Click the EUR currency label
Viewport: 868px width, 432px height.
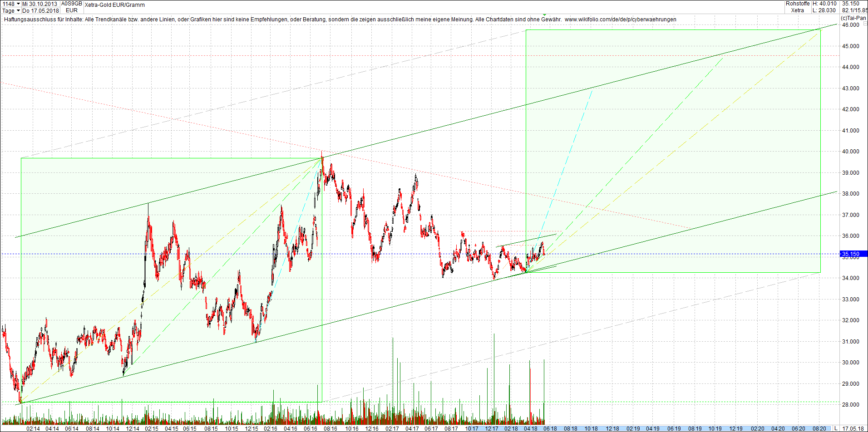[x=70, y=10]
